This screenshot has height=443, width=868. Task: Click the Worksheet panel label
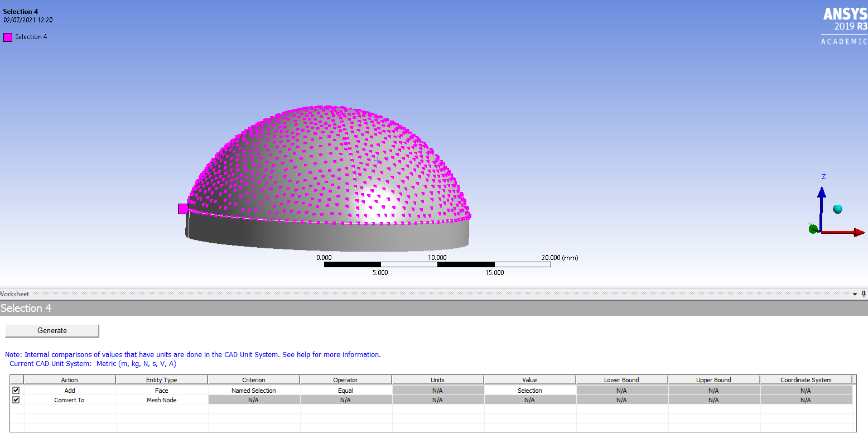coord(15,294)
